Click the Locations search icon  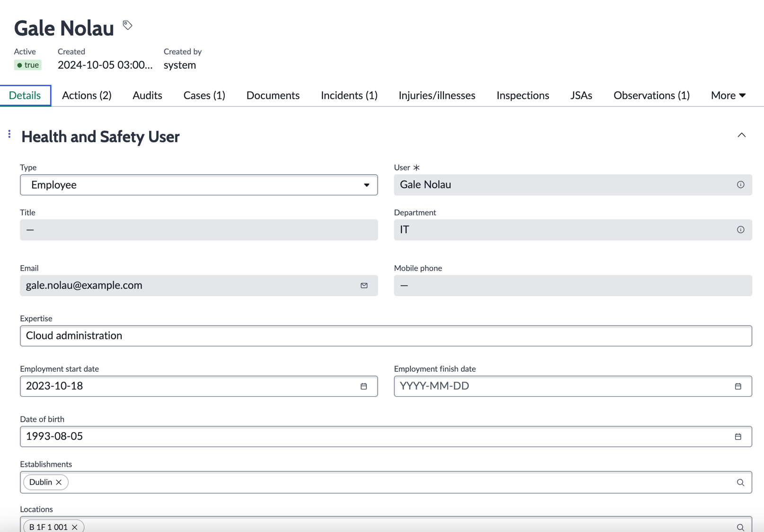click(x=740, y=527)
